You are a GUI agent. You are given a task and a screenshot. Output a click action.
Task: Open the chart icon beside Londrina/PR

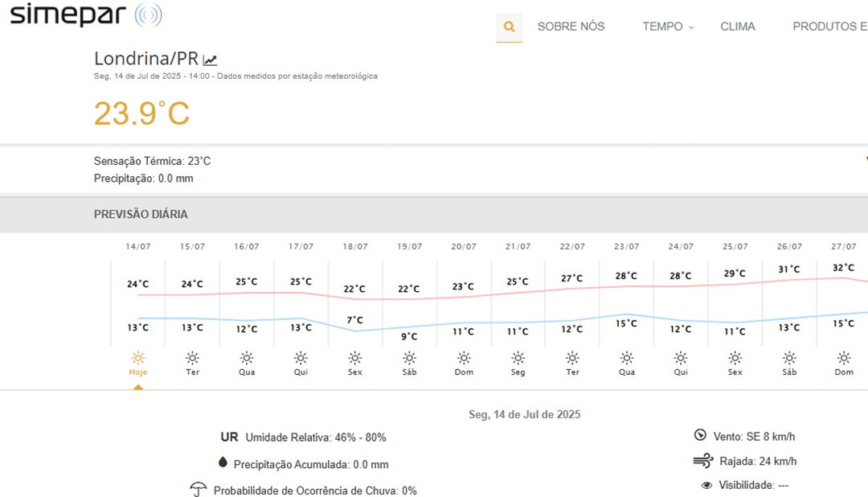(211, 60)
